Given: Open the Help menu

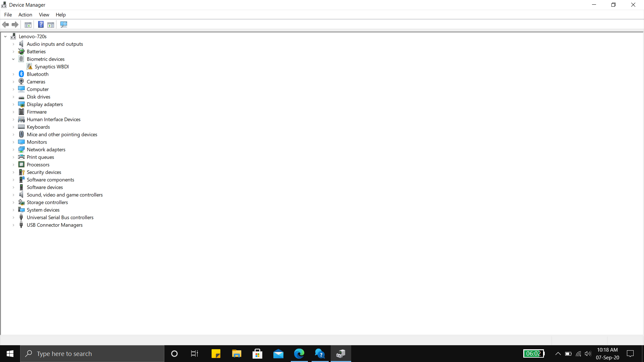Looking at the screenshot, I should pyautogui.click(x=61, y=14).
